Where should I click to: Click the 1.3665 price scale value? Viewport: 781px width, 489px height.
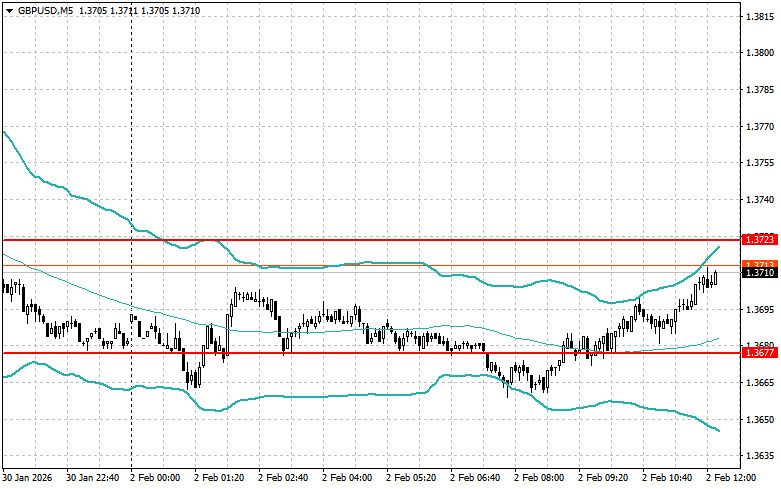(760, 383)
